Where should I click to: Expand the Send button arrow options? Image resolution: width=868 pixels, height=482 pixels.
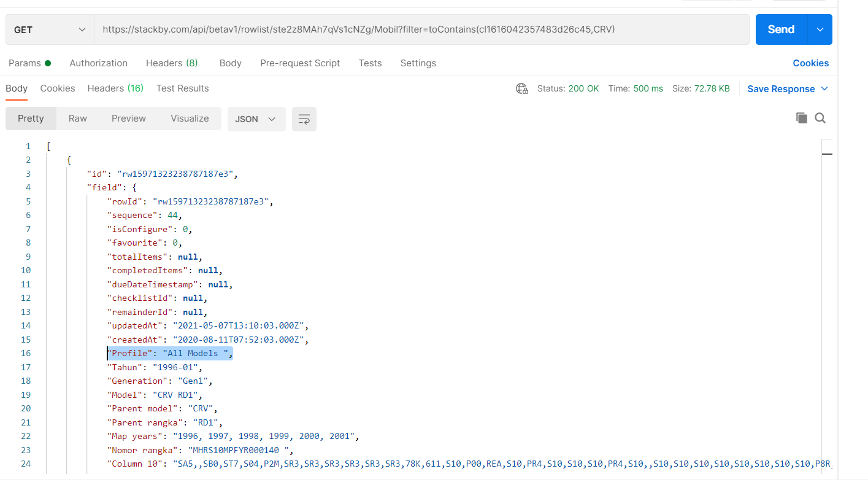pos(820,29)
